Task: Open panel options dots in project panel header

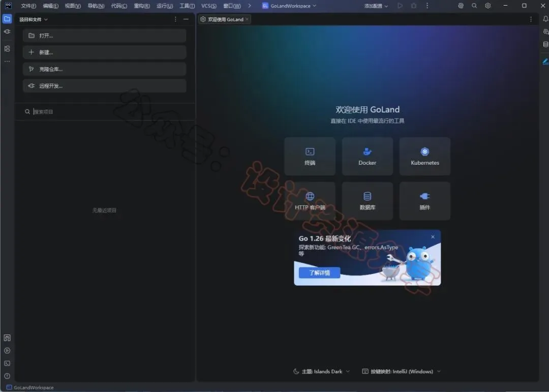Action: coord(175,19)
